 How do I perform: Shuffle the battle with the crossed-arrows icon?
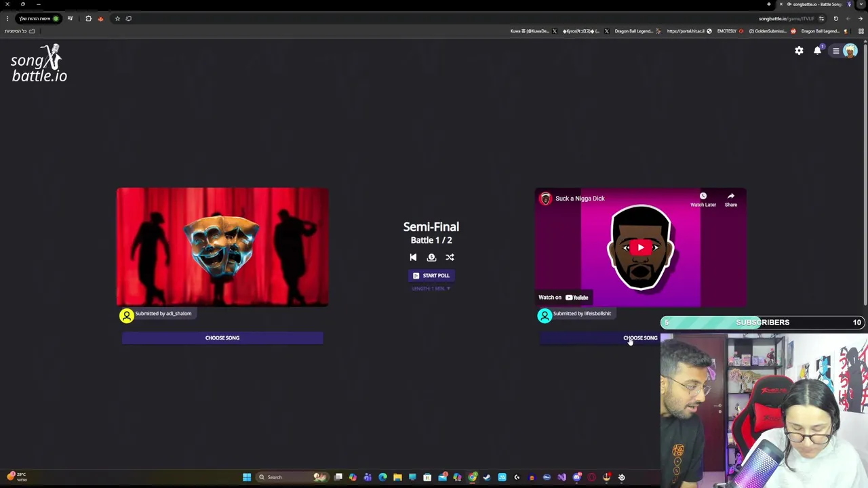click(x=450, y=258)
